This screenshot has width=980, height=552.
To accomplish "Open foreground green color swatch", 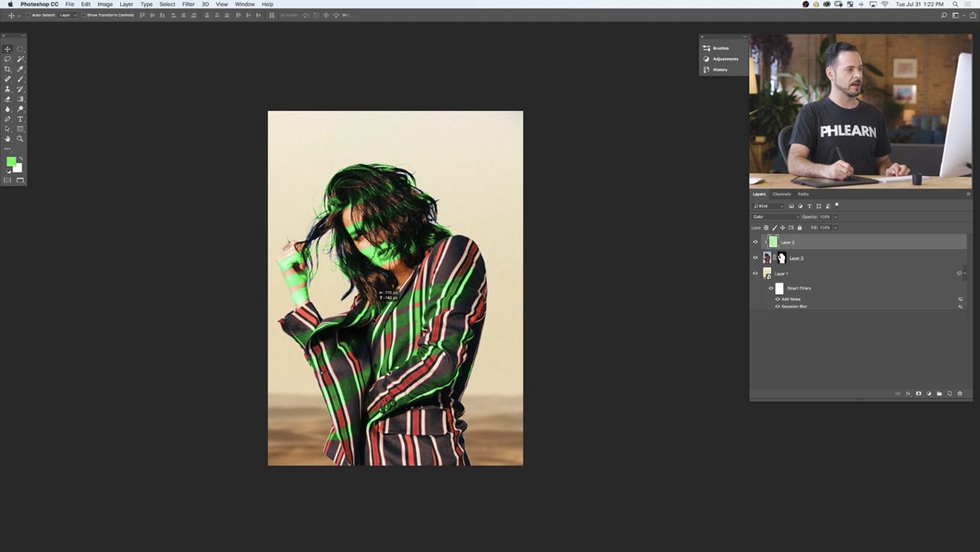I will 11,161.
